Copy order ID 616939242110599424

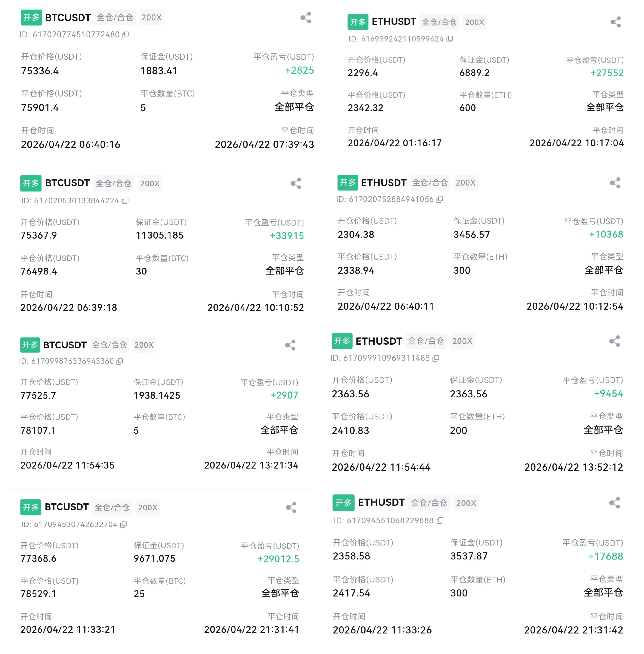(449, 39)
